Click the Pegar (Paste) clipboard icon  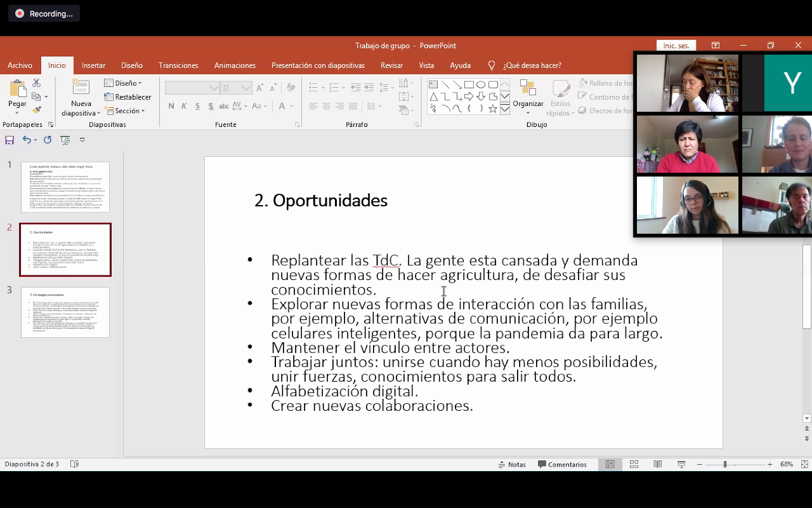point(17,90)
